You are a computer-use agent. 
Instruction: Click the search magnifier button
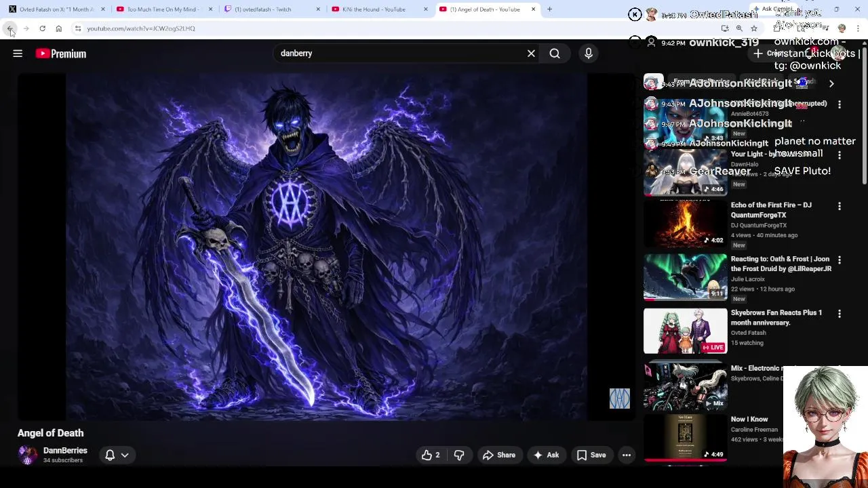555,54
